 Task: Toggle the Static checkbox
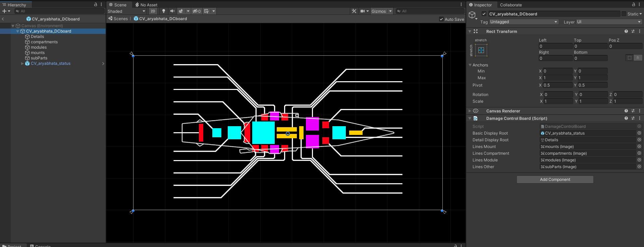624,14
